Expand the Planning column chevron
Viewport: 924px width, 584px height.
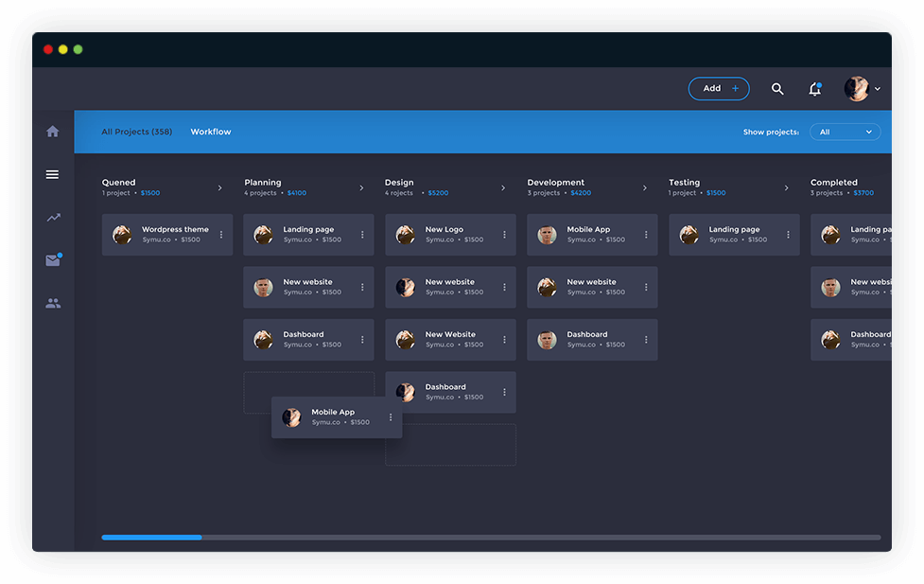[361, 188]
